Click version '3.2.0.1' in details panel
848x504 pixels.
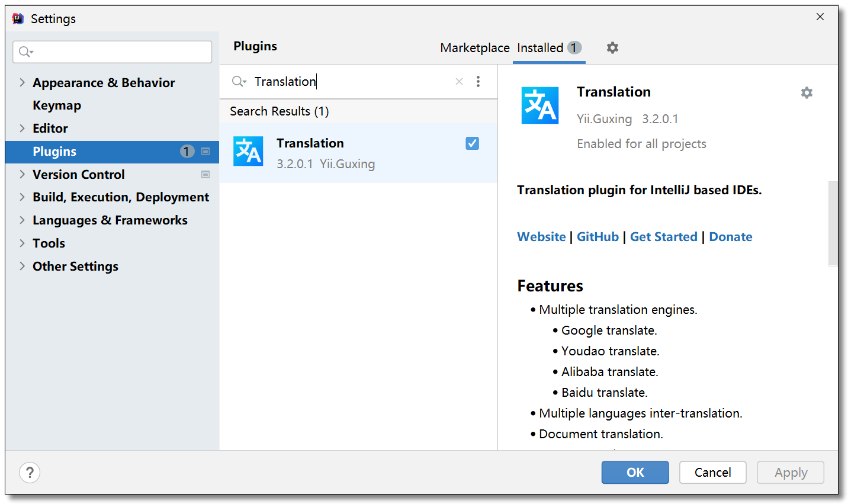(x=660, y=119)
